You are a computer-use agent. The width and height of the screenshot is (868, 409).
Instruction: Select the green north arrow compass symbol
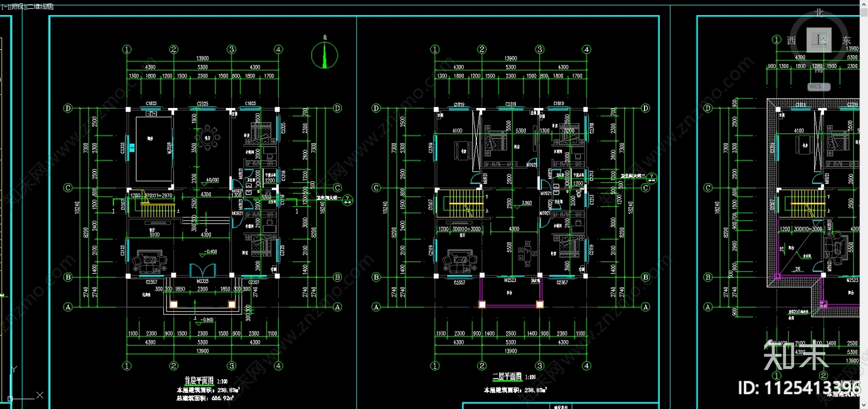(325, 54)
